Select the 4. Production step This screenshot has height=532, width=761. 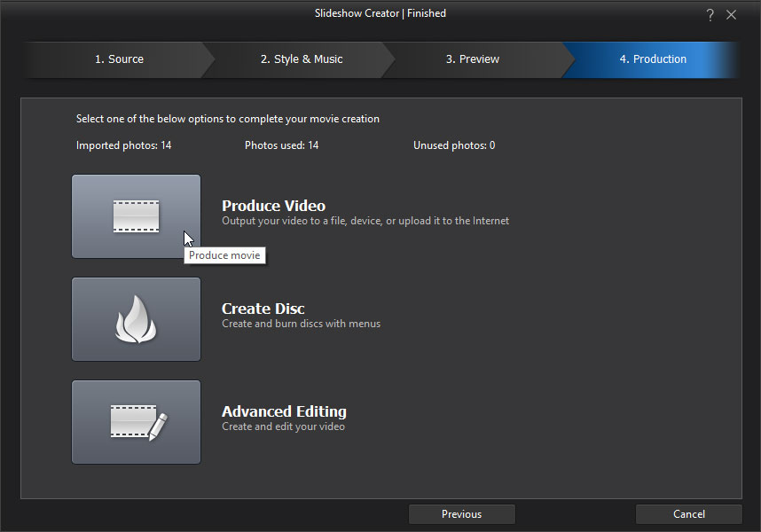[x=653, y=59]
